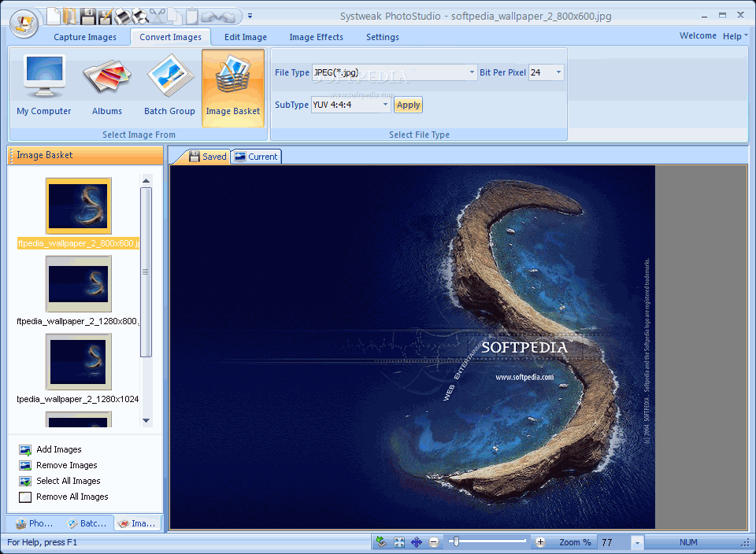Image resolution: width=756 pixels, height=554 pixels.
Task: Print image using printer icon
Action: pyautogui.click(x=123, y=17)
